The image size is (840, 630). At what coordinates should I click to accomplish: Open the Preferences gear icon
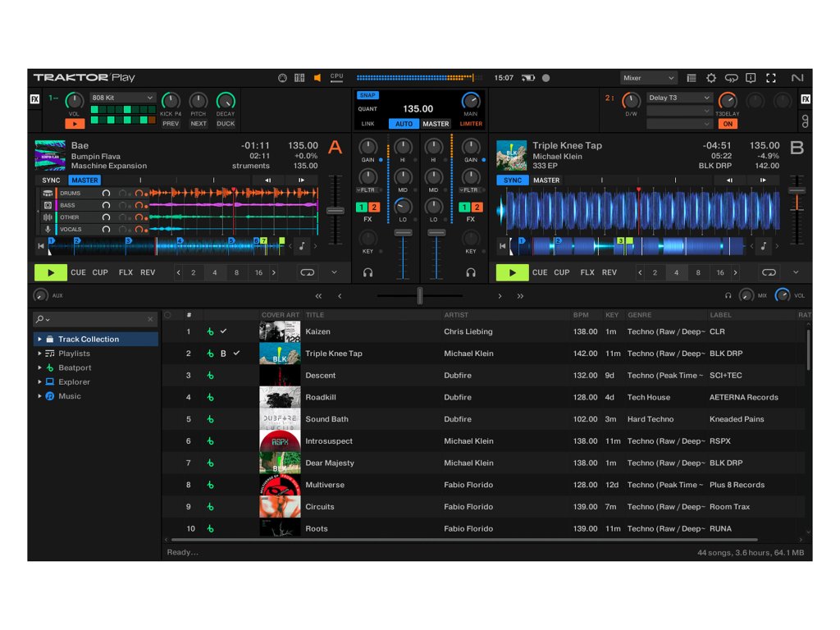tap(711, 78)
